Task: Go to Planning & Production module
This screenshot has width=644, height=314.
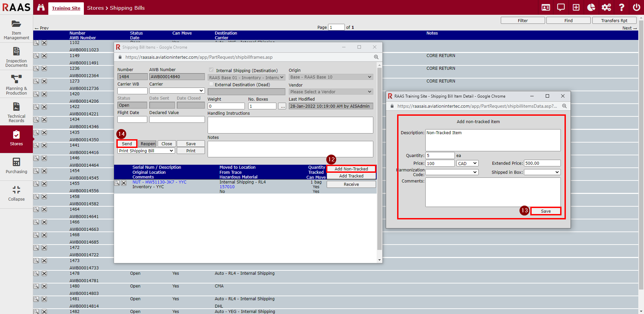Action: pyautogui.click(x=16, y=85)
